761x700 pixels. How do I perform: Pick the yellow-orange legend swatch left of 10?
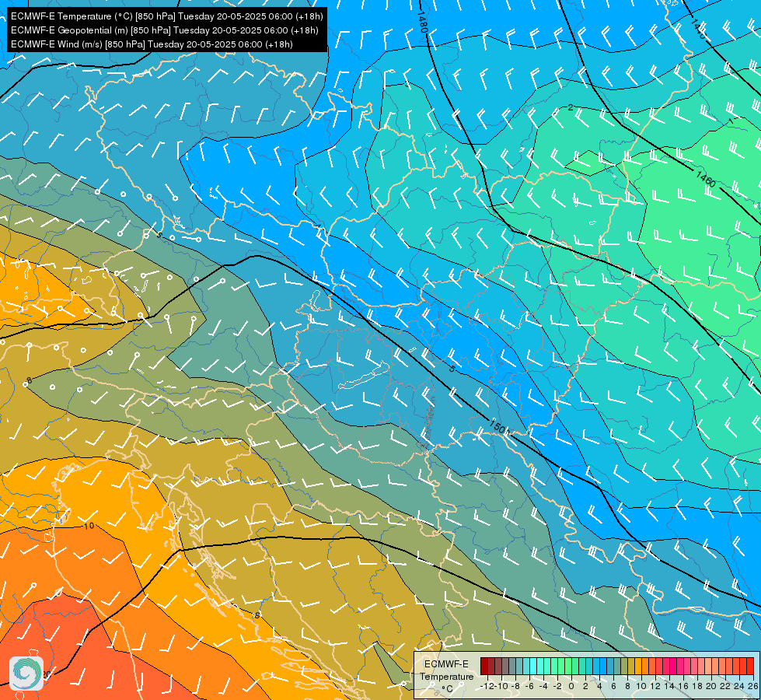click(637, 666)
